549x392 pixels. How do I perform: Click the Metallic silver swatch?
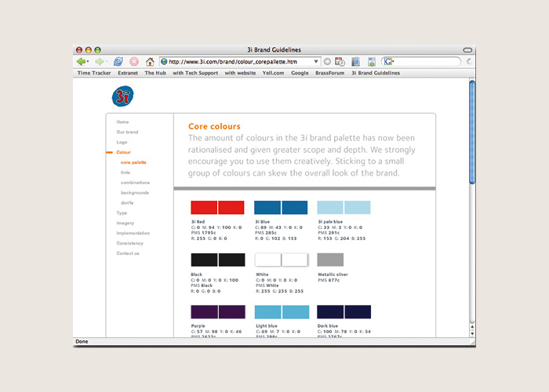click(330, 260)
